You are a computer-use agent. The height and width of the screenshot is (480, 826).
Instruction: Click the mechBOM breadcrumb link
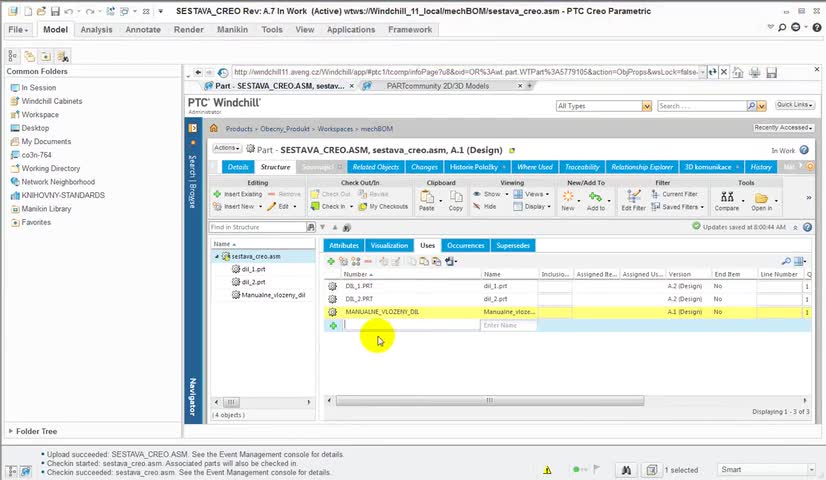pos(377,129)
